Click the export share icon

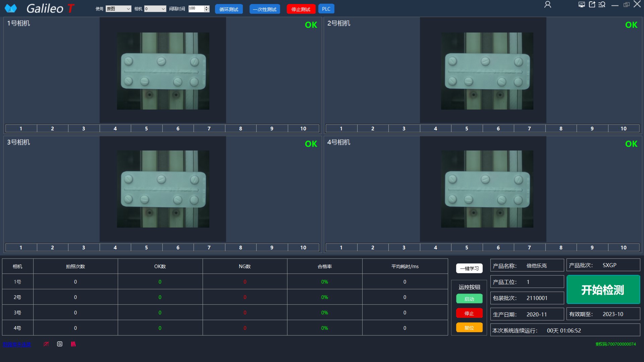[x=592, y=4]
